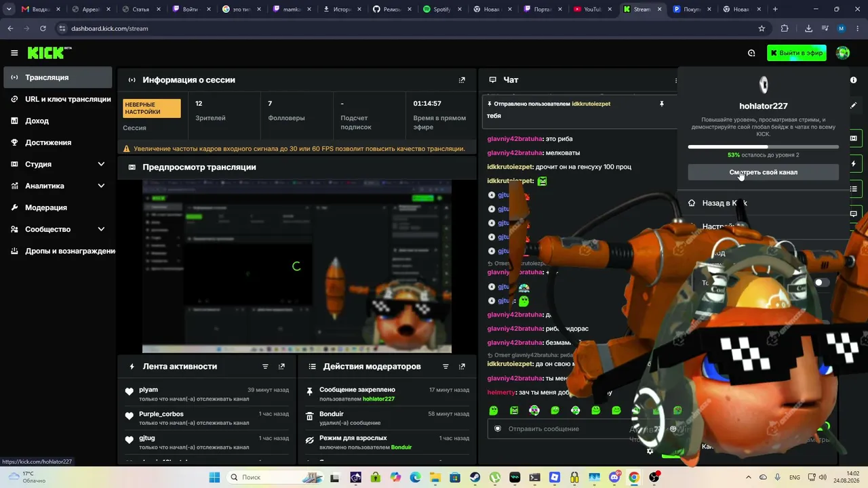
Task: Open Chrome downloads
Action: (808, 28)
